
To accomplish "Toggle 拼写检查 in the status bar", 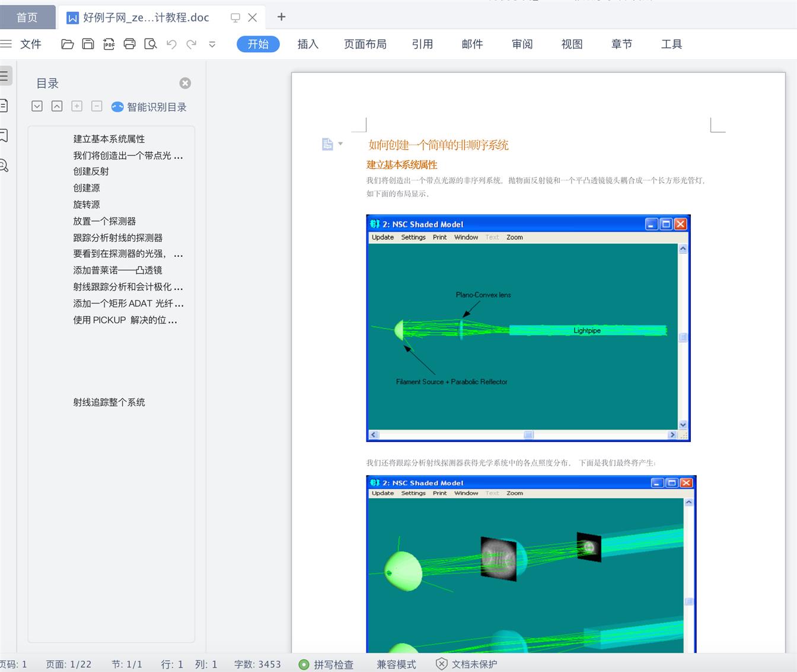I will [x=326, y=664].
